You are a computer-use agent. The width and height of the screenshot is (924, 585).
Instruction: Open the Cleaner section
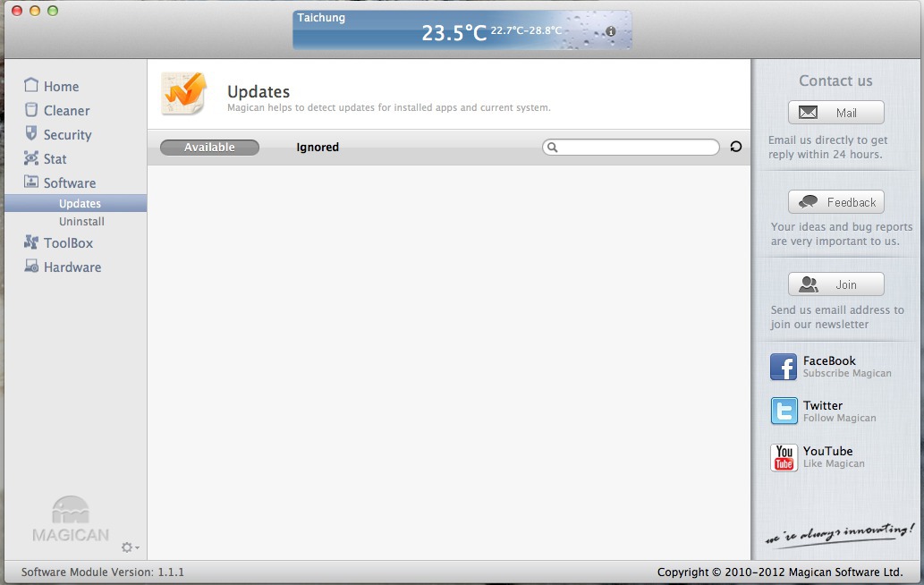click(56, 110)
